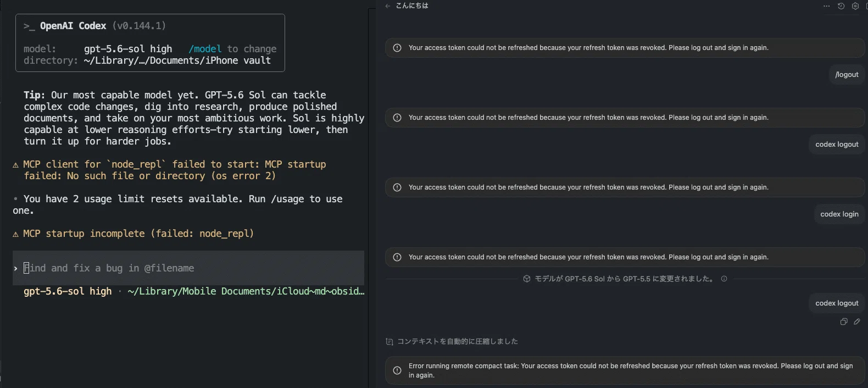Click alert icon in error below /logout

[x=397, y=118]
